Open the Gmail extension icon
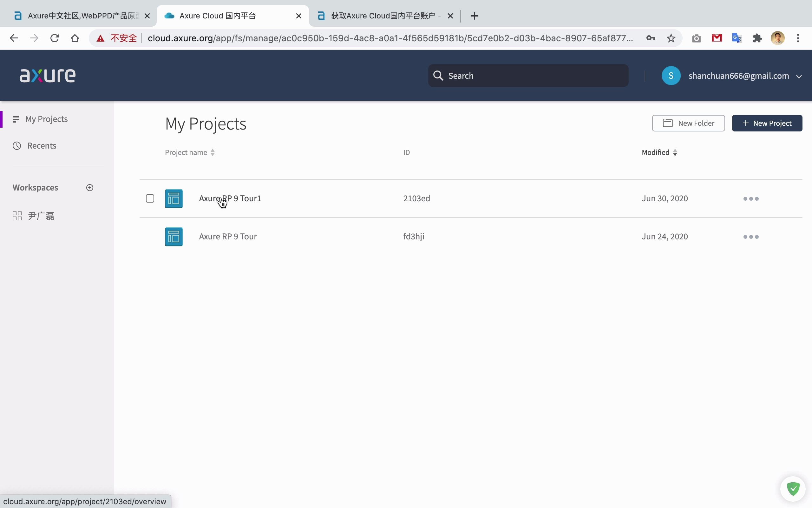Screen dimensions: 812x508 (717, 38)
